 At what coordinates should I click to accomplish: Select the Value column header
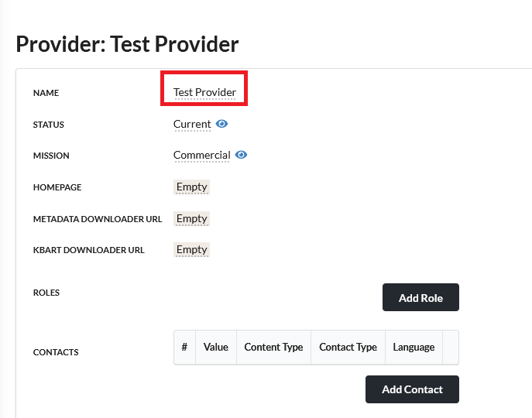click(216, 347)
